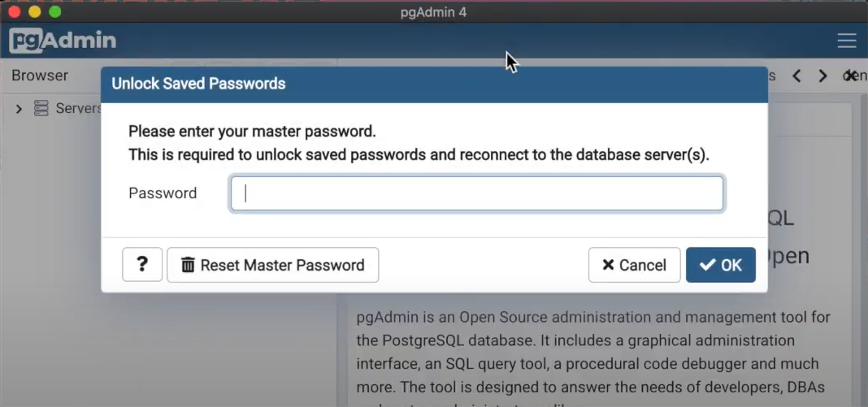The height and width of the screenshot is (407, 868).
Task: Click the checkmark icon on the OK button
Action: 707,265
